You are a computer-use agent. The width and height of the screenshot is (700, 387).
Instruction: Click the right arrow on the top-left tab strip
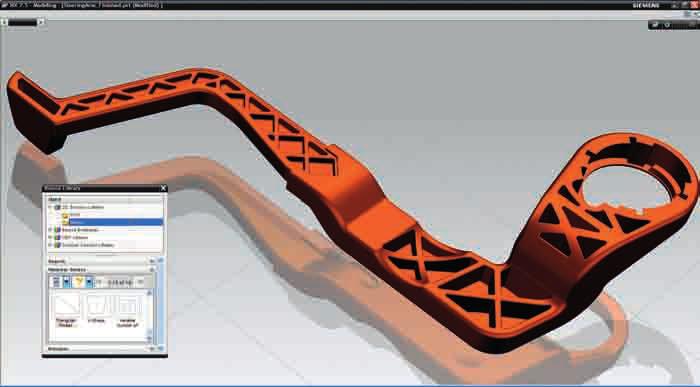[40, 21]
